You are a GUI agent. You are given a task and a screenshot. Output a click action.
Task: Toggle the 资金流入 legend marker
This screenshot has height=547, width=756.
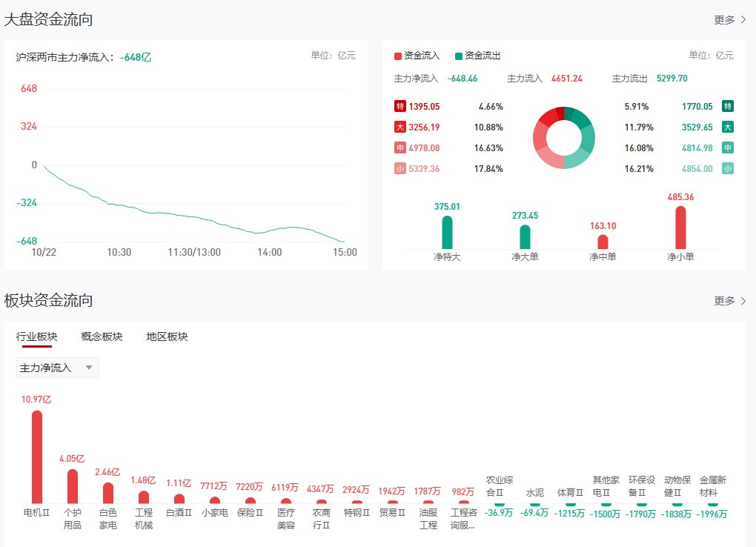pyautogui.click(x=398, y=56)
